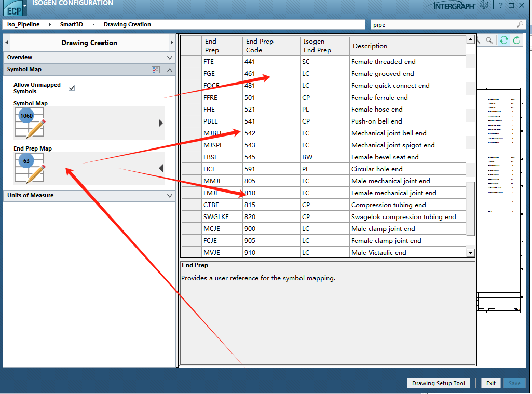Collapse End Prep Map grid with left arrow
532x394 pixels.
coord(161,168)
